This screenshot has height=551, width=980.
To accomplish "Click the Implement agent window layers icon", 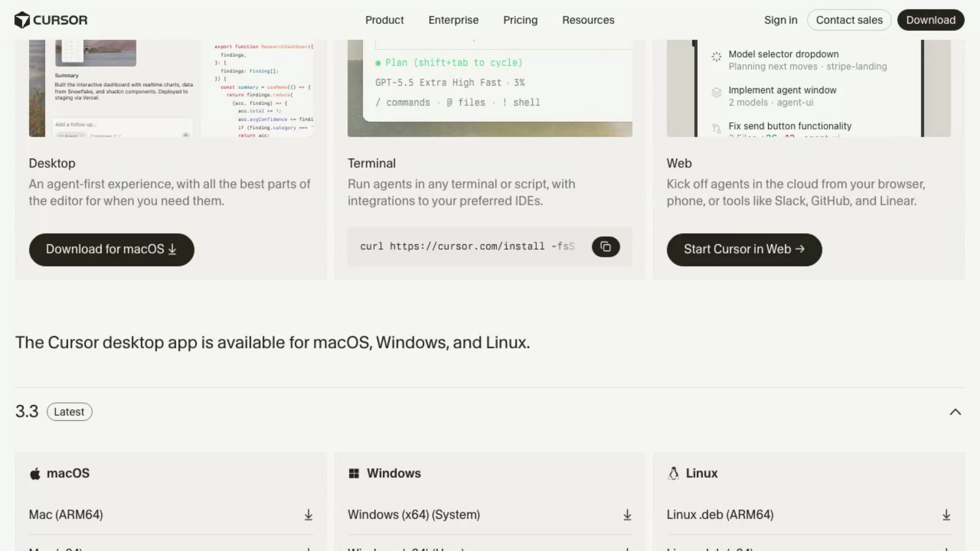I will coord(717,92).
